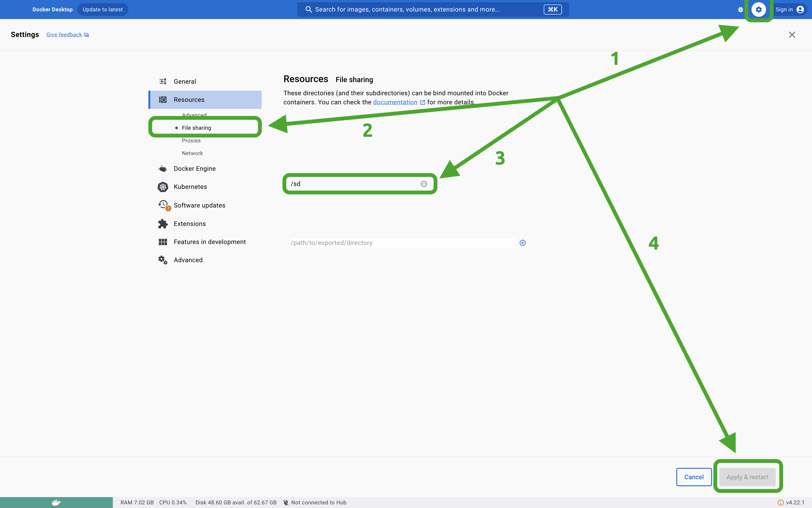The height and width of the screenshot is (508, 812).
Task: Click the Features in development grid icon
Action: (163, 242)
